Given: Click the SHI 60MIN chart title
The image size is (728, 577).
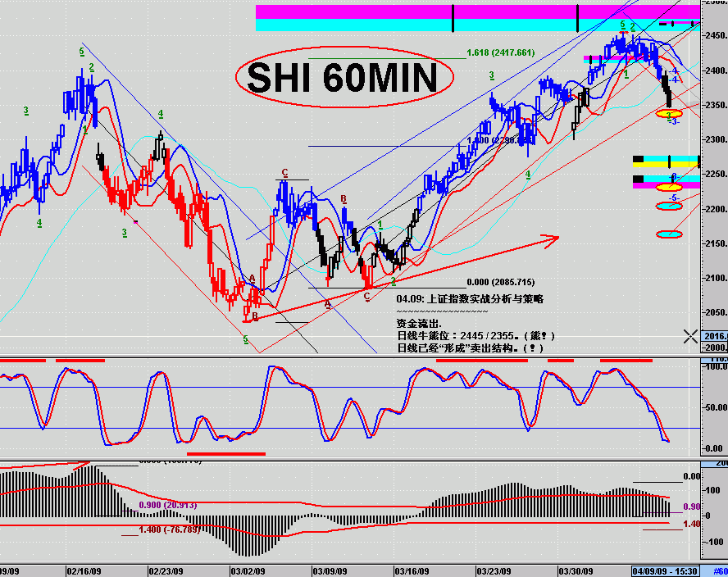Looking at the screenshot, I should click(343, 78).
